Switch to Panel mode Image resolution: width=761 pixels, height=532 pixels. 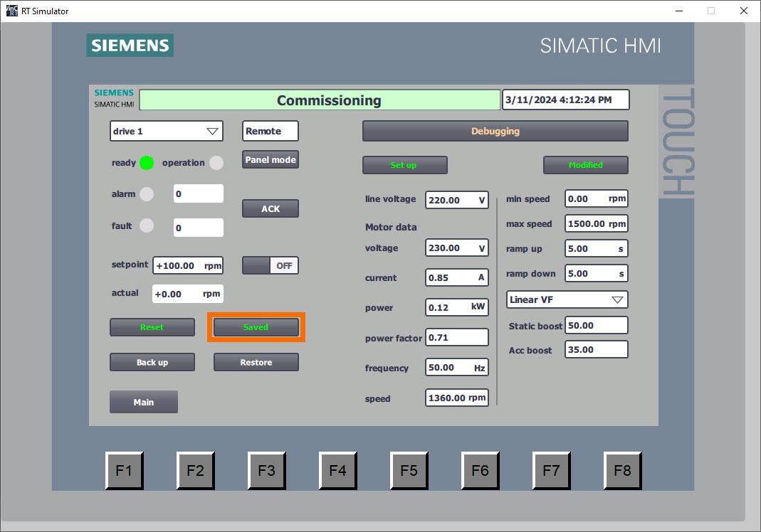[270, 159]
